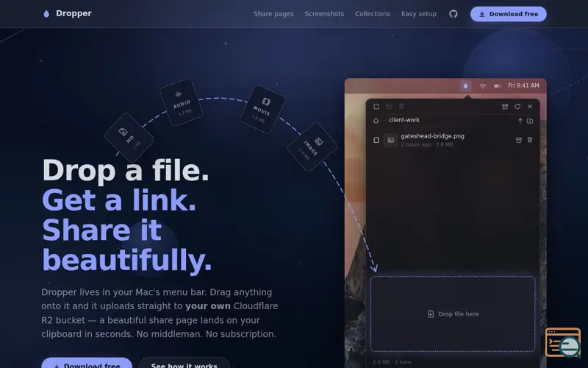
Task: Click the battery icon in the mock menu bar
Action: click(497, 86)
